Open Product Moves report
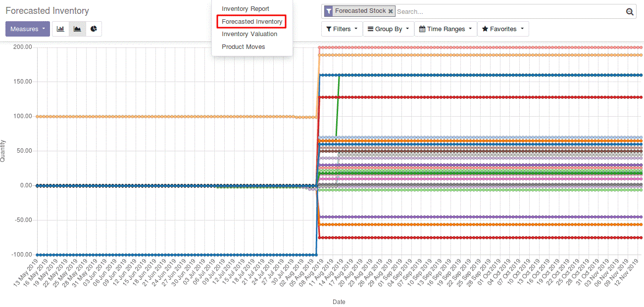 tap(244, 47)
